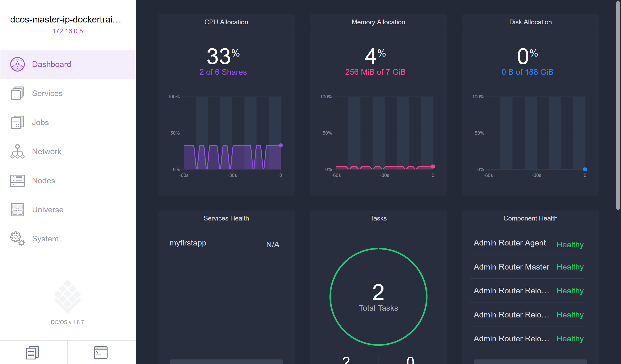Screen dimensions: 621x364
Task: Click the Disk Allocation panel title
Action: click(x=530, y=22)
